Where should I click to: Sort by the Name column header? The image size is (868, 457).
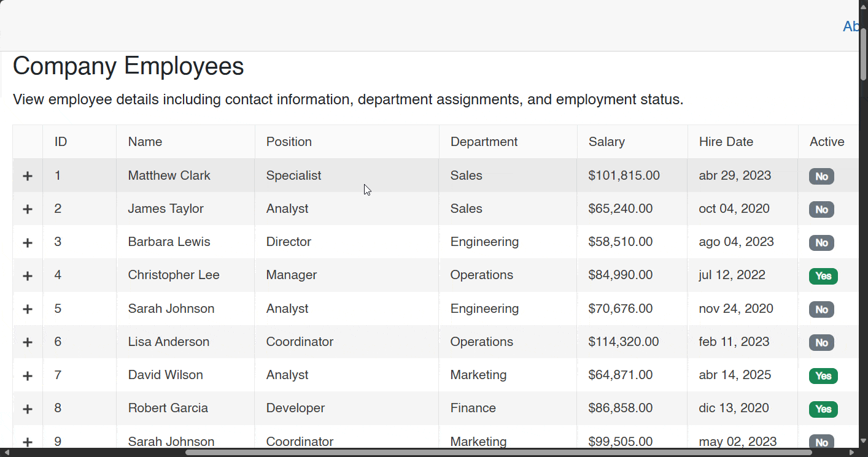pyautogui.click(x=145, y=142)
